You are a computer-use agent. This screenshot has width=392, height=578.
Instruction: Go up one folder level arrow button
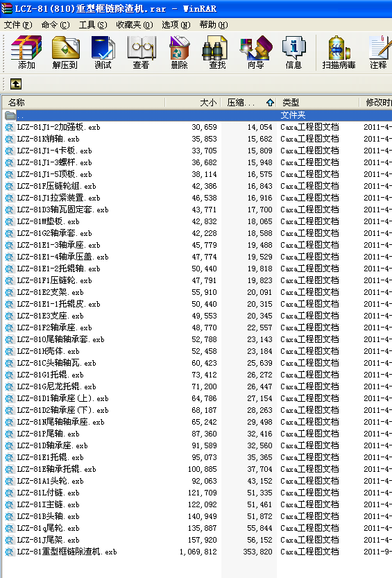tap(15, 84)
